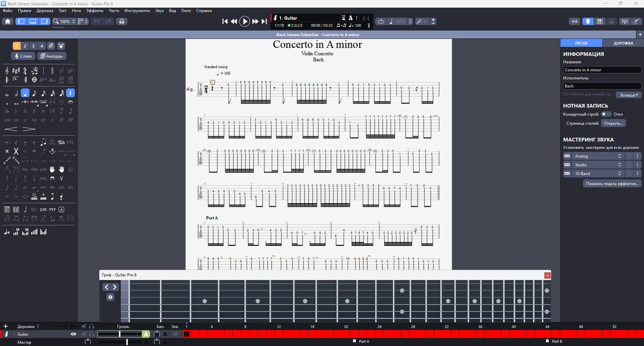The width and height of the screenshot is (644, 346).
Task: Toggle the bottom global view panel
Action: pos(33,22)
